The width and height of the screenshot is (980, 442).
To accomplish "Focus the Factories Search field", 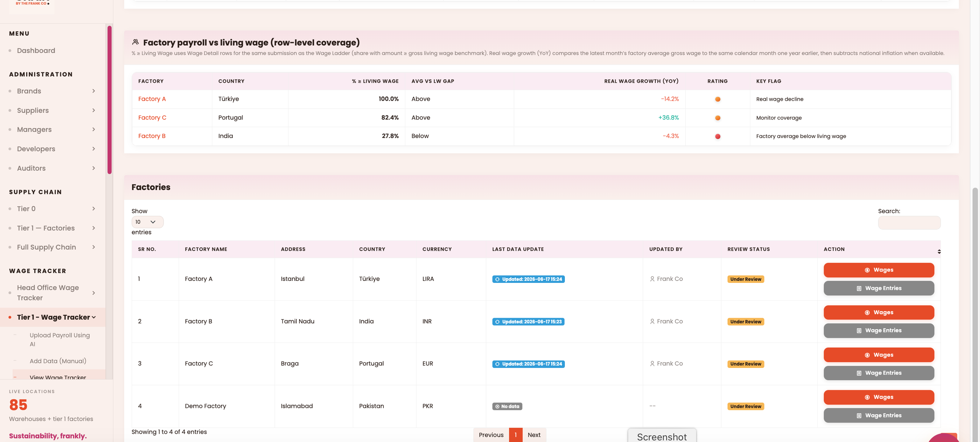I will point(909,223).
